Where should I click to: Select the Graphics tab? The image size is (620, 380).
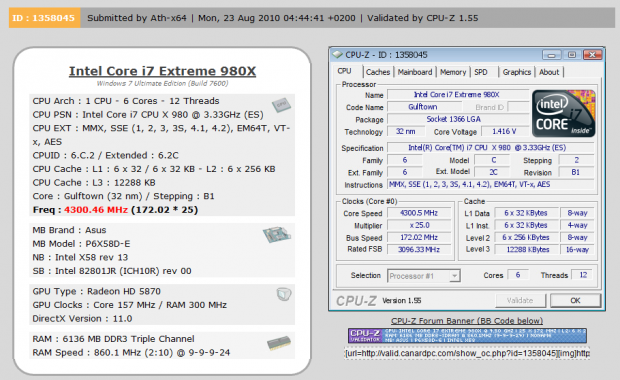coord(516,72)
